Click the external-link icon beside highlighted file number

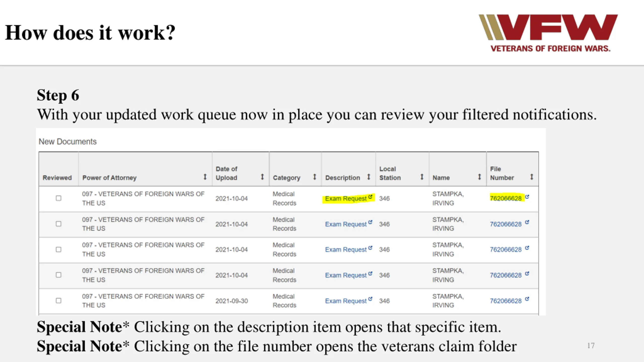tap(527, 197)
